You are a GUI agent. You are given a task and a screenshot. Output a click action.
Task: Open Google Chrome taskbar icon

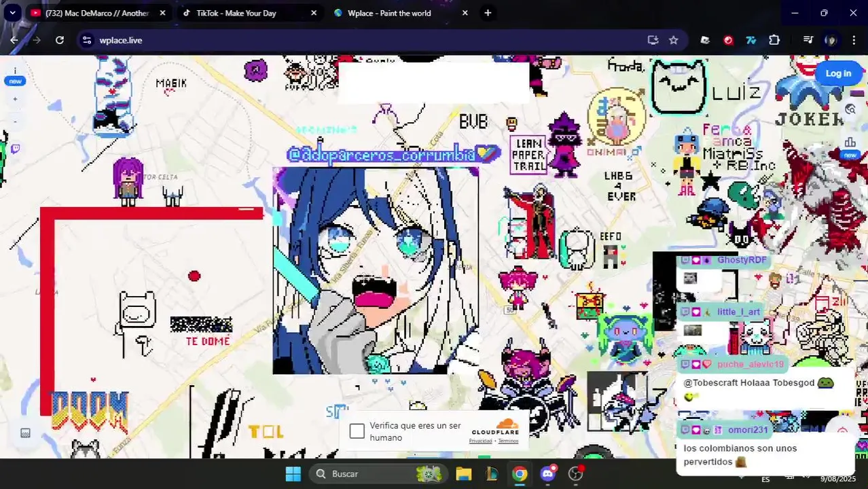(x=520, y=474)
